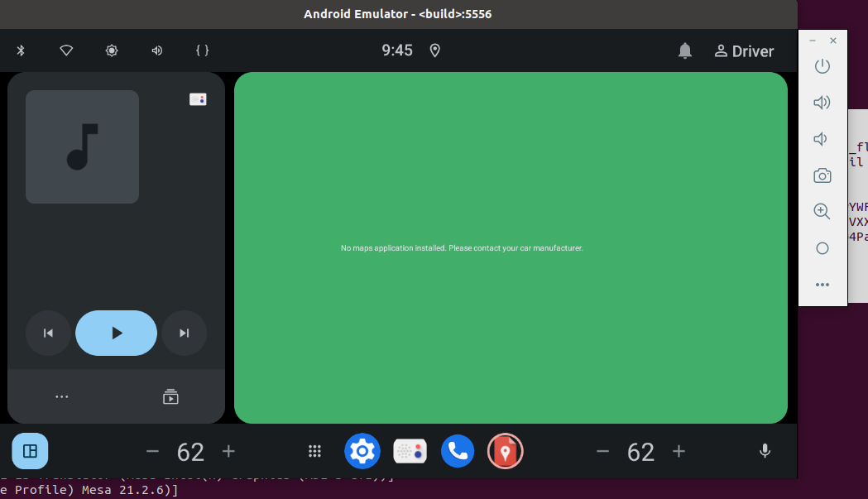
Task: Launch the red maps pin app
Action: 505,451
